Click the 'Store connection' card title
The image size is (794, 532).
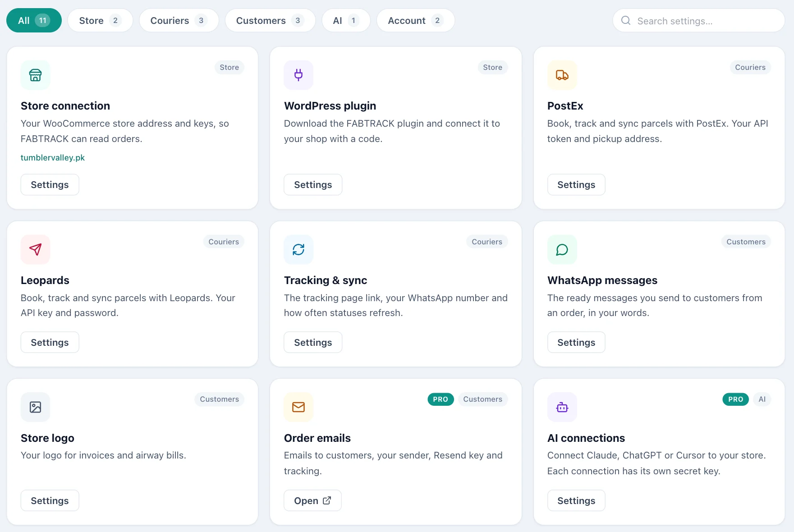pos(65,106)
